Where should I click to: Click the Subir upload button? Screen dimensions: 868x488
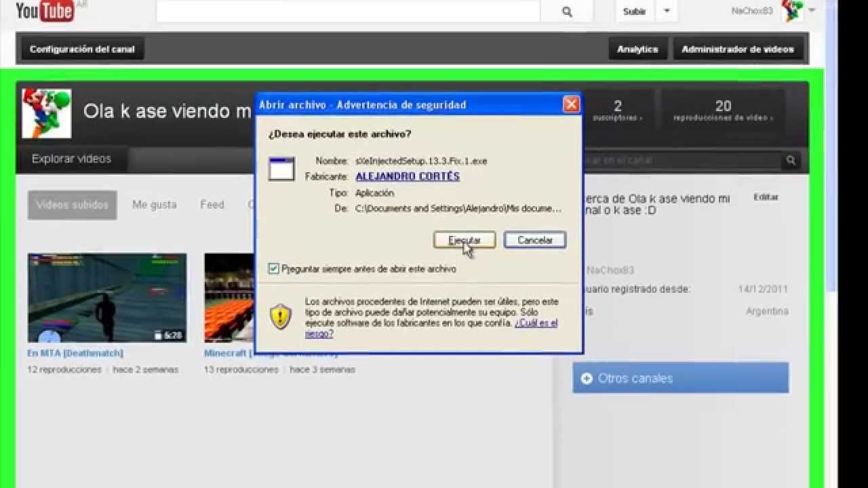(635, 11)
